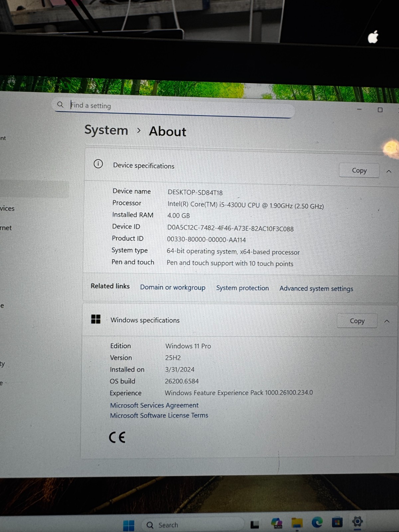Open the System protection link
399x532 pixels.
(x=242, y=288)
